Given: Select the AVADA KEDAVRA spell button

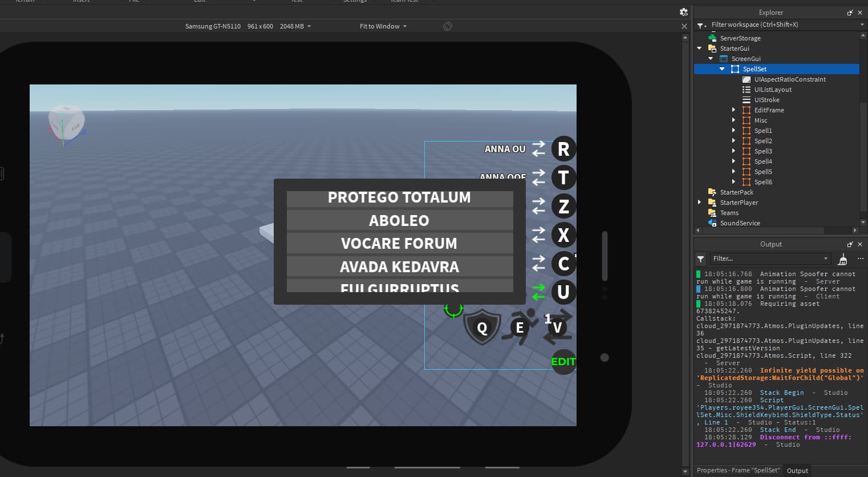Looking at the screenshot, I should pyautogui.click(x=400, y=266).
